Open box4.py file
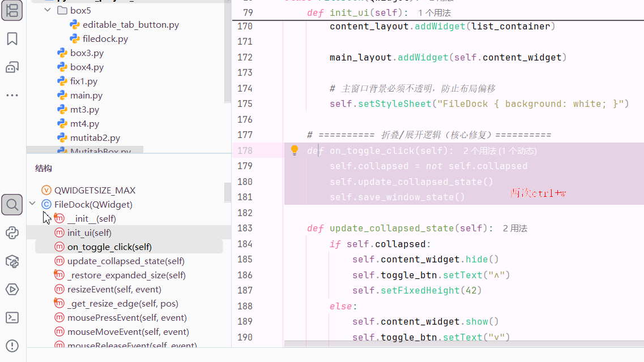 (x=87, y=67)
